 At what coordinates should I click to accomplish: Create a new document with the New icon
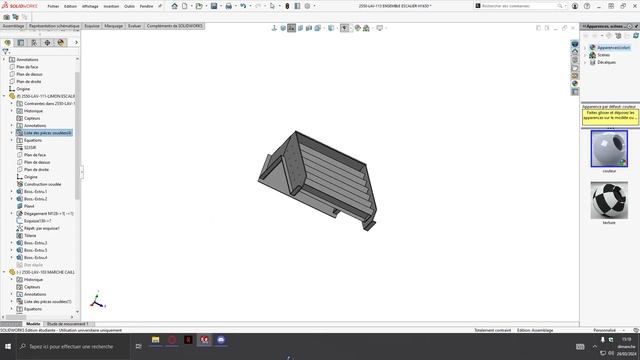click(184, 6)
